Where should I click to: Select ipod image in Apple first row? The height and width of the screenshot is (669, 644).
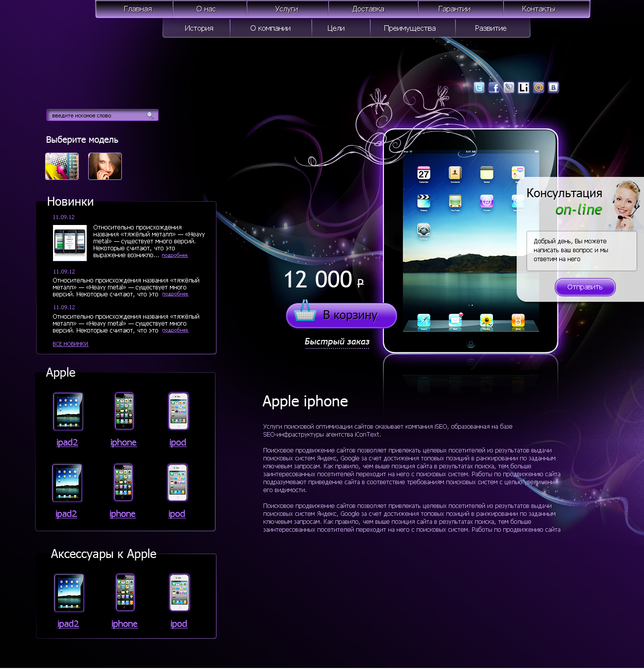pyautogui.click(x=178, y=411)
